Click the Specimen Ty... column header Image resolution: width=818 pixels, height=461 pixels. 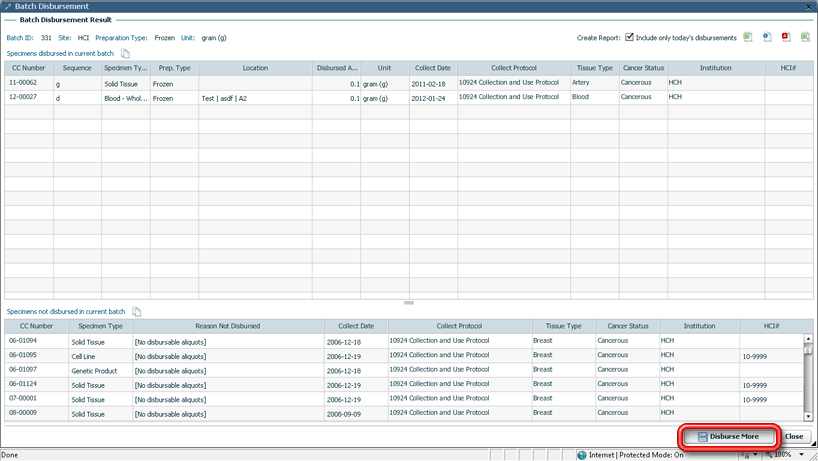126,68
